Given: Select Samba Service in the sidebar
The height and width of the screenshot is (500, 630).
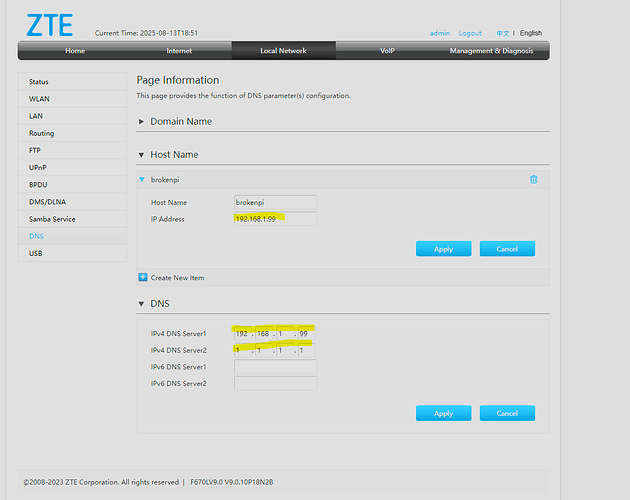Looking at the screenshot, I should 52,219.
